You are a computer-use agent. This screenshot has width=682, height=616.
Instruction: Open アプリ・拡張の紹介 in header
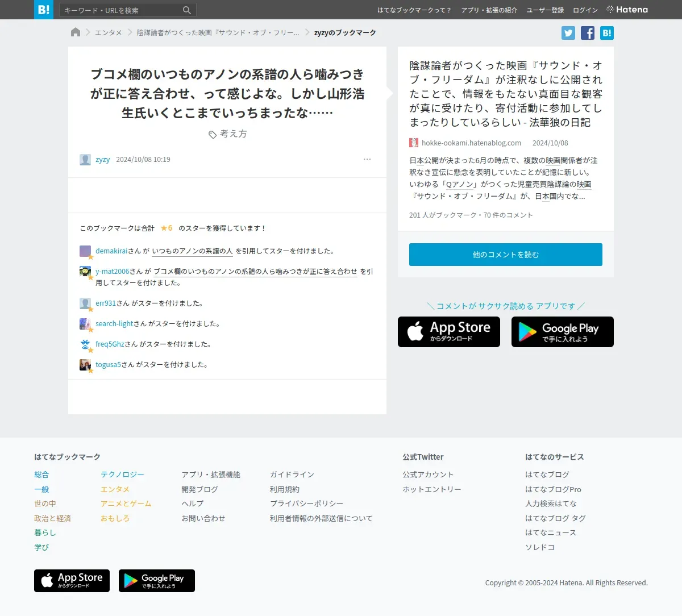(x=489, y=10)
